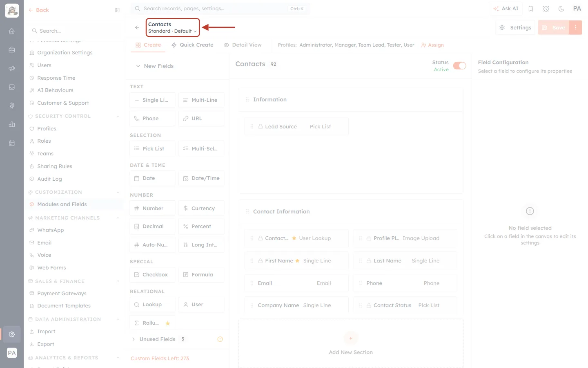588x368 pixels.
Task: Open the three-dot menu next to Save
Action: (575, 27)
